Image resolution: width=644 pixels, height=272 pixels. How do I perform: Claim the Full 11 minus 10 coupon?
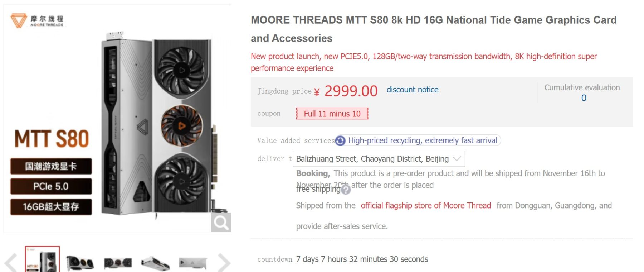click(332, 114)
